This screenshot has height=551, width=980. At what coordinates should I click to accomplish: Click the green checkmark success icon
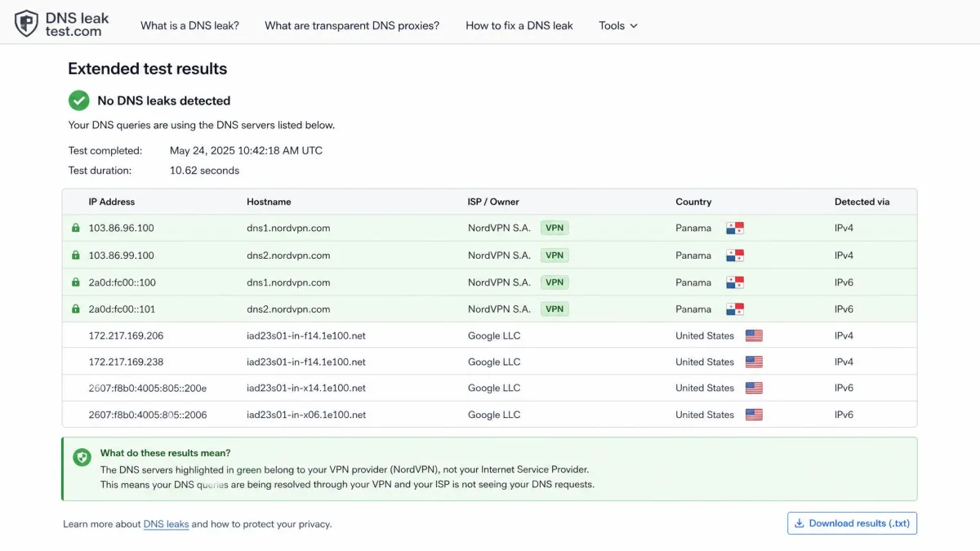pos(78,100)
